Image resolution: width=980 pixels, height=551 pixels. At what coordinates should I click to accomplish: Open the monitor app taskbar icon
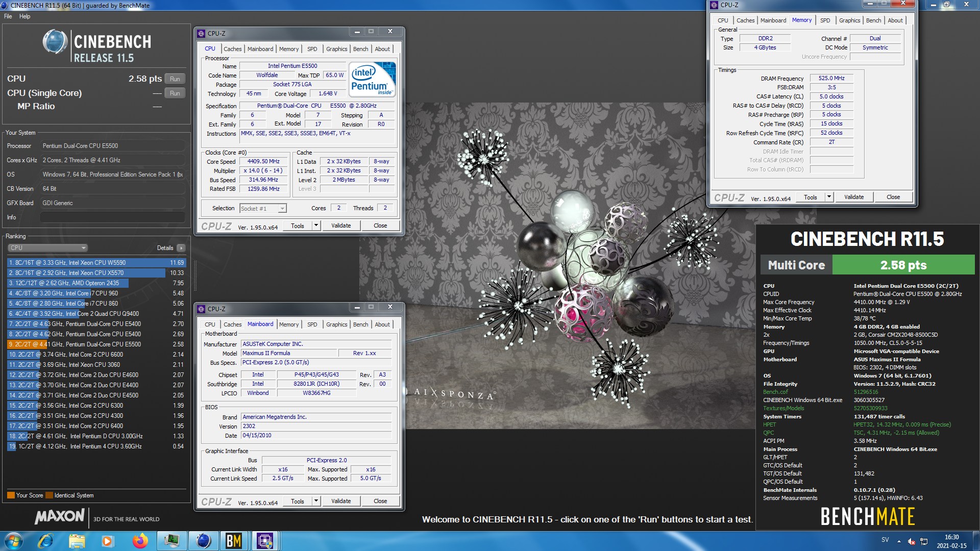click(171, 541)
